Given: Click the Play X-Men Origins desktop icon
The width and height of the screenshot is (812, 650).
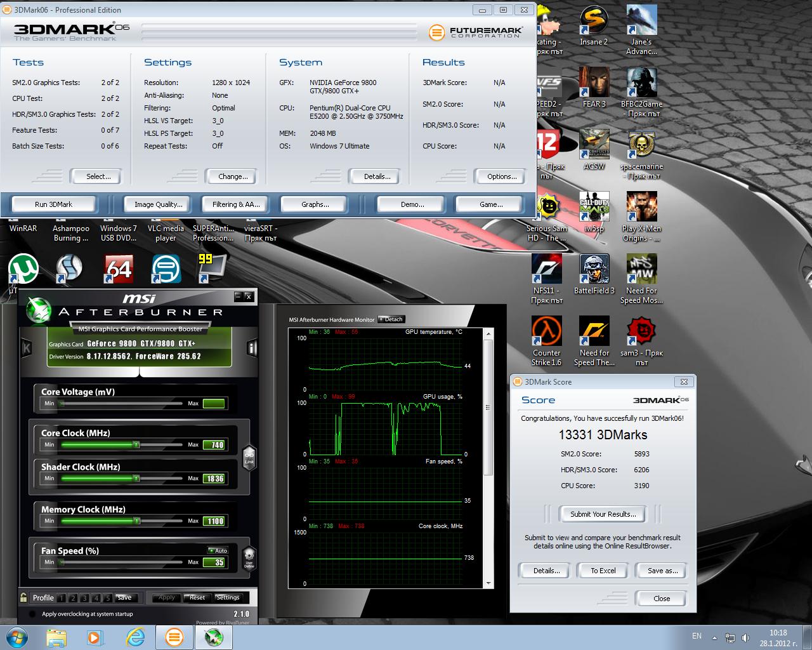Looking at the screenshot, I should (x=641, y=217).
